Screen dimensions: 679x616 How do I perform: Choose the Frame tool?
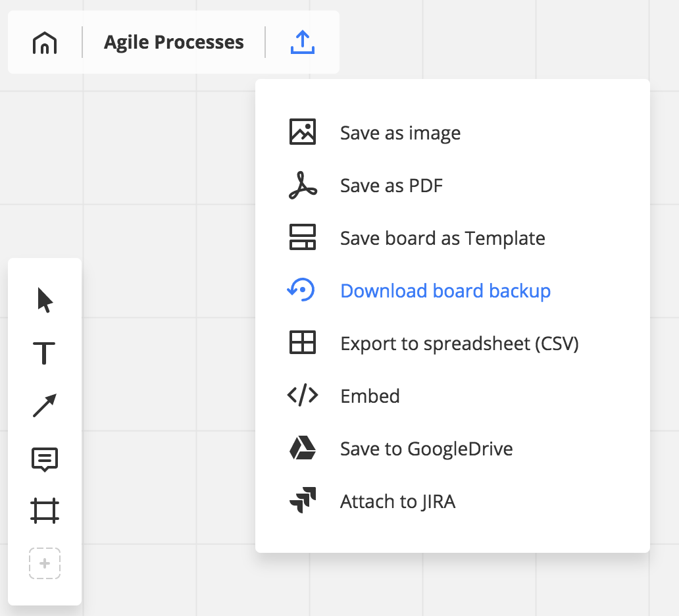point(45,511)
